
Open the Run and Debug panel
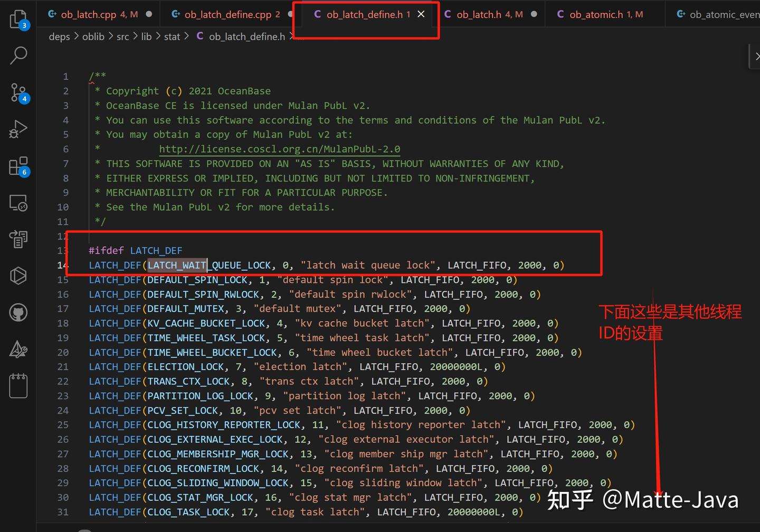tap(18, 129)
